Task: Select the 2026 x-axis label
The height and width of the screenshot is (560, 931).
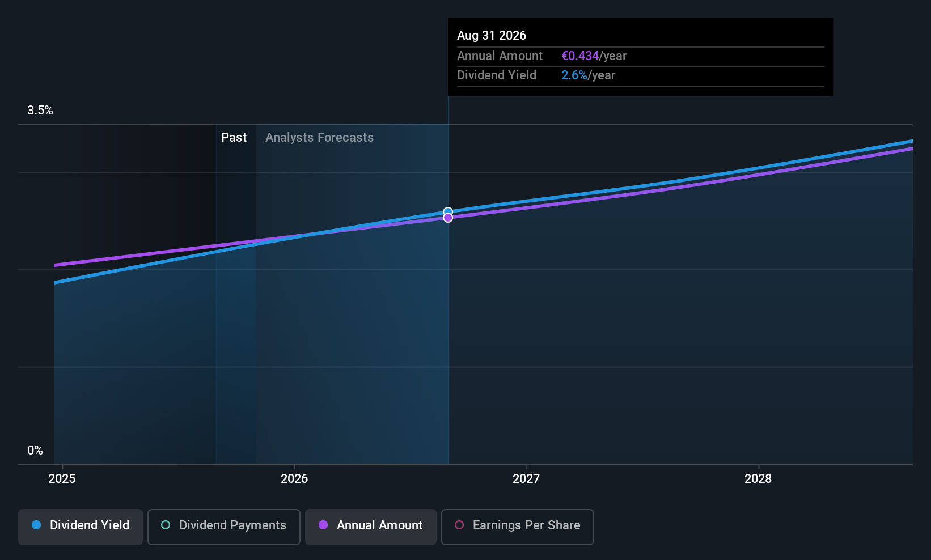Action: (x=294, y=479)
